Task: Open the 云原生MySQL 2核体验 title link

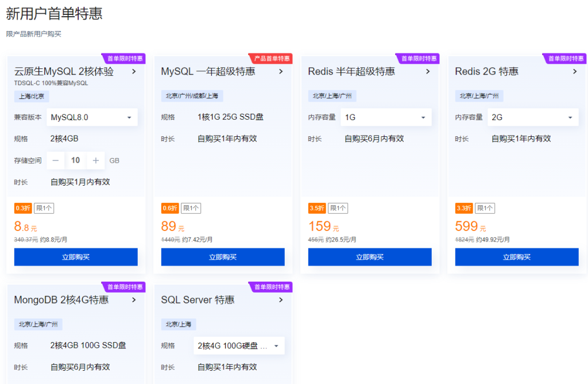Action: [x=64, y=72]
